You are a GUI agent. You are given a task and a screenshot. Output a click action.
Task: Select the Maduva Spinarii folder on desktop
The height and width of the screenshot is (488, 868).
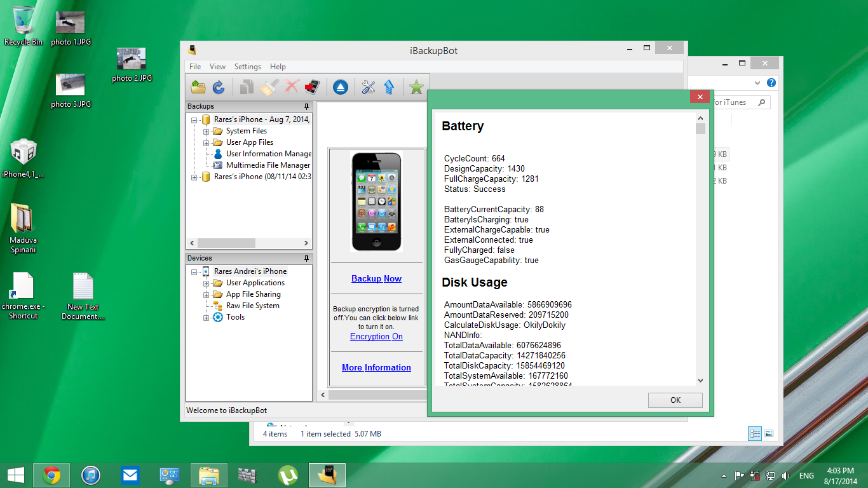click(24, 228)
